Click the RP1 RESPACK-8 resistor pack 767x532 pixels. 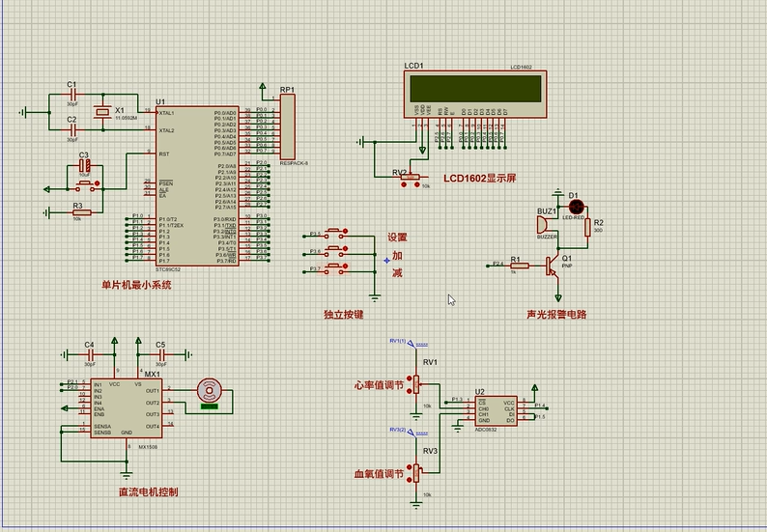coord(286,126)
